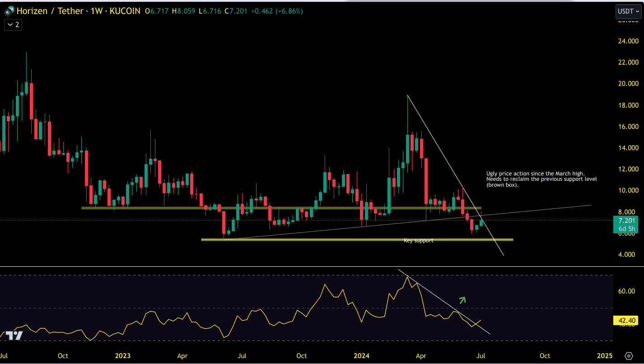This screenshot has height=364, width=644.
Task: Click 10.000 on the price axis
Action: coord(629,190)
